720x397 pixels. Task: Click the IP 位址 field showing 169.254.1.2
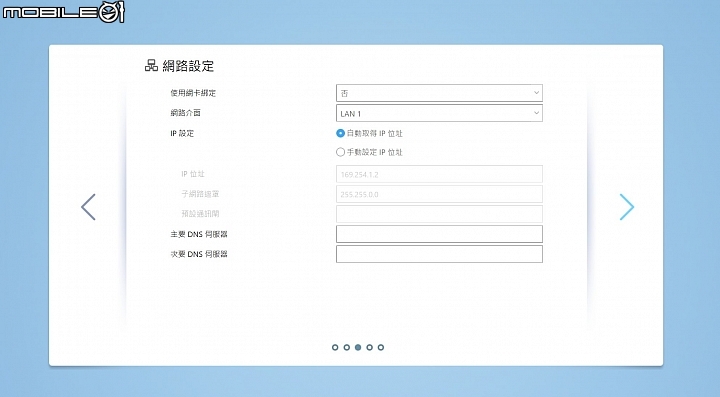coord(439,174)
